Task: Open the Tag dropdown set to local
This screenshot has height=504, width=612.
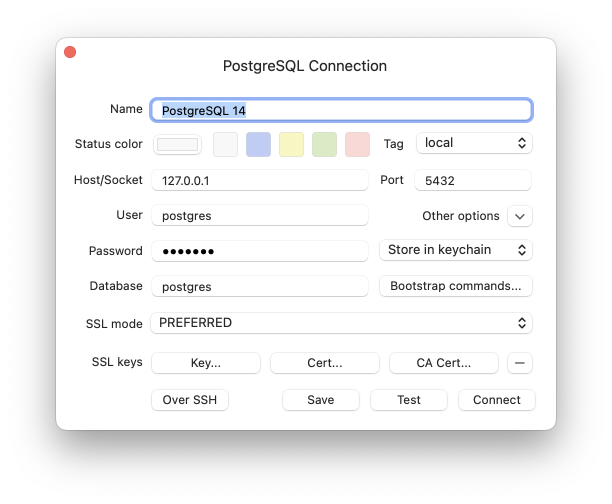Action: (474, 143)
